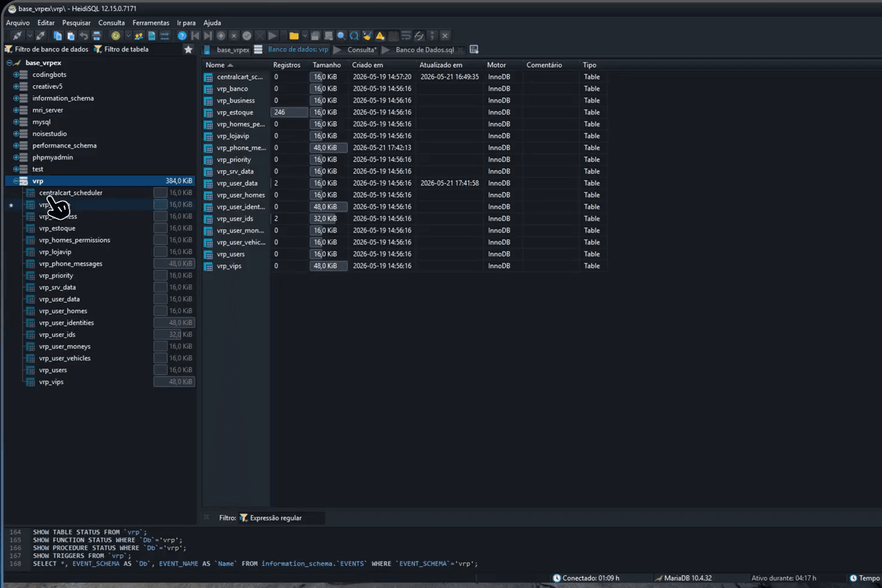
Task: Open the Ajuda menu
Action: (x=212, y=23)
